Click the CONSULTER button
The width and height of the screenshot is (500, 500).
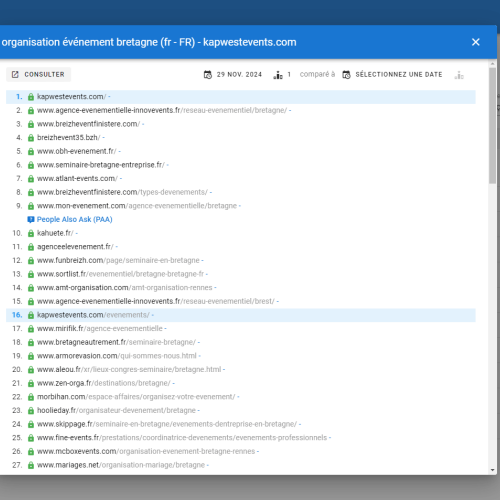[38, 74]
